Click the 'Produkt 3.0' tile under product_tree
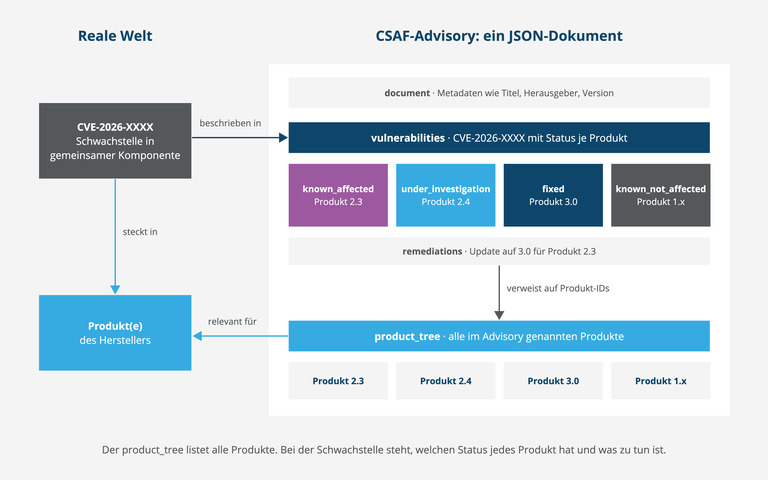Image resolution: width=768 pixels, height=480 pixels. 553,381
